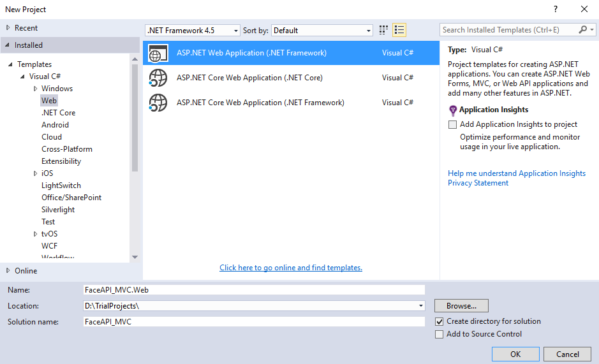Select the Cross-Platform category
Image resolution: width=599 pixels, height=364 pixels.
tap(67, 149)
